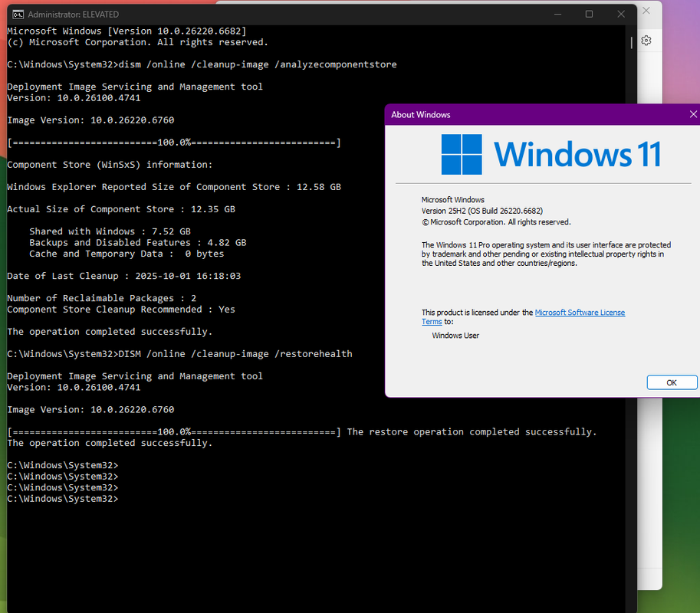Close the Administrator: ELEVATED console window

(x=620, y=15)
